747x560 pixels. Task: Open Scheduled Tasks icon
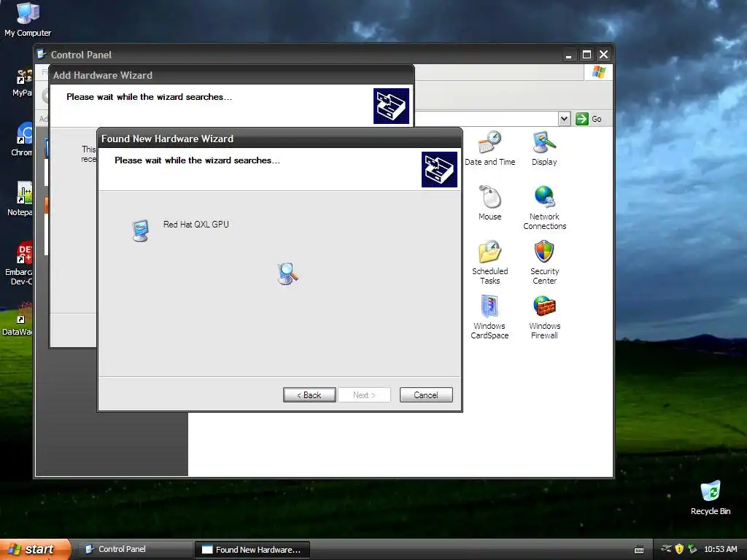(x=489, y=262)
